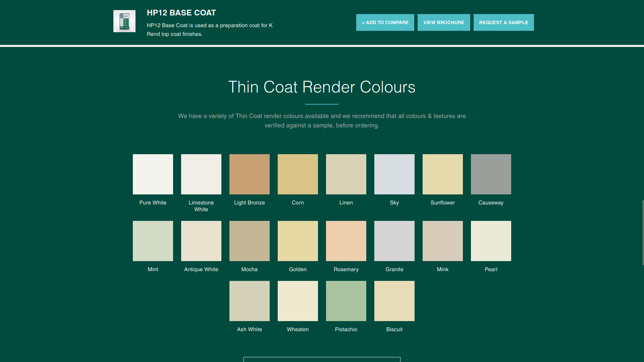Pick the Mink colour swatch

tap(443, 241)
